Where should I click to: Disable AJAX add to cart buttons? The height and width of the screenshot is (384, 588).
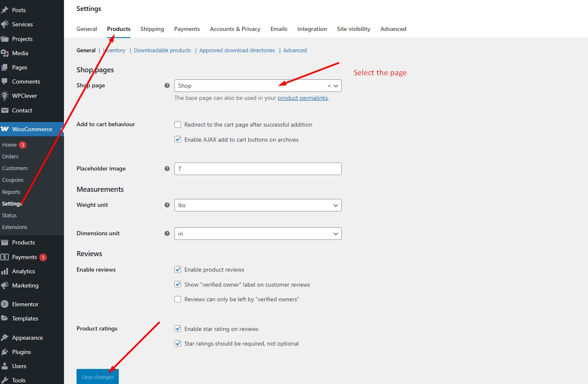coord(178,140)
